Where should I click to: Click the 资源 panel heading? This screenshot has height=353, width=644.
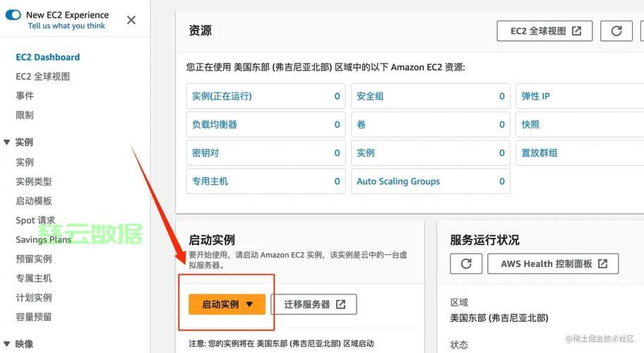pos(200,31)
